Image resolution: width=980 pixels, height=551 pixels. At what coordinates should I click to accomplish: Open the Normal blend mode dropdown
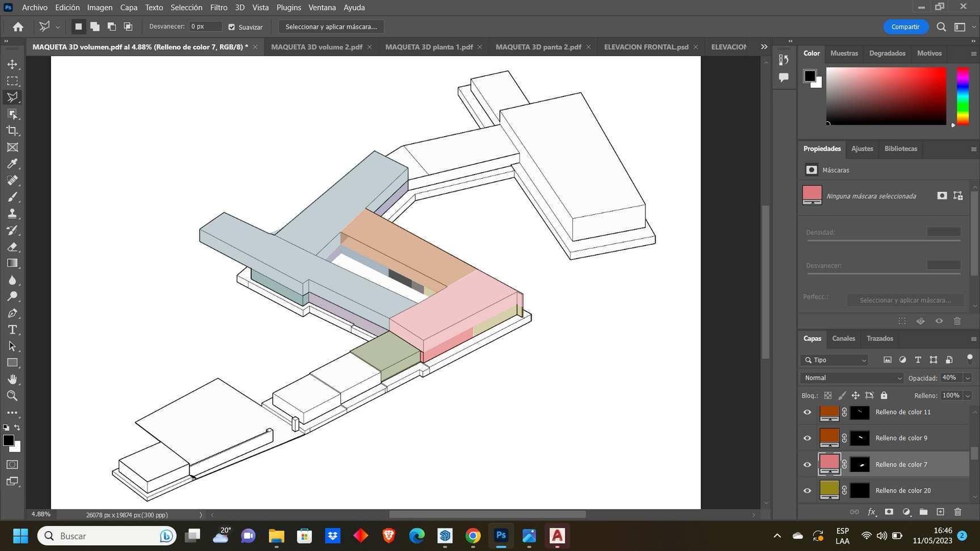point(852,378)
